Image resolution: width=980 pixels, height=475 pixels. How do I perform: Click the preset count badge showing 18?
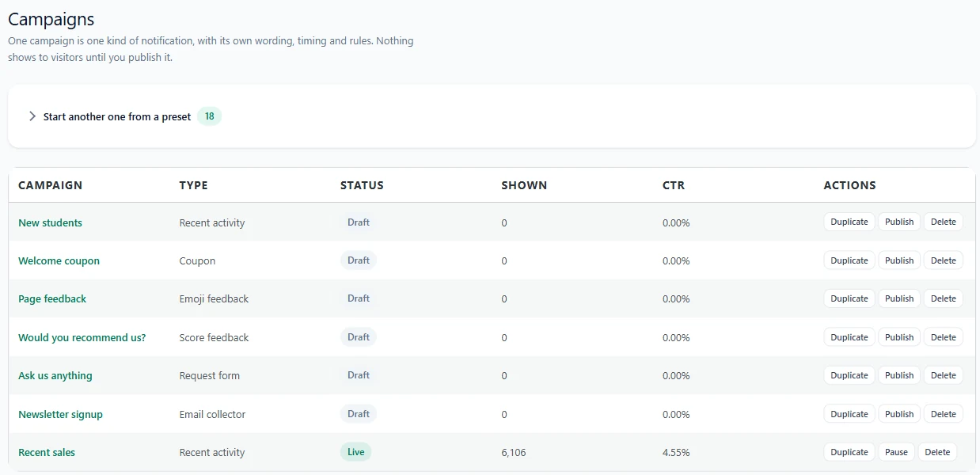(210, 116)
